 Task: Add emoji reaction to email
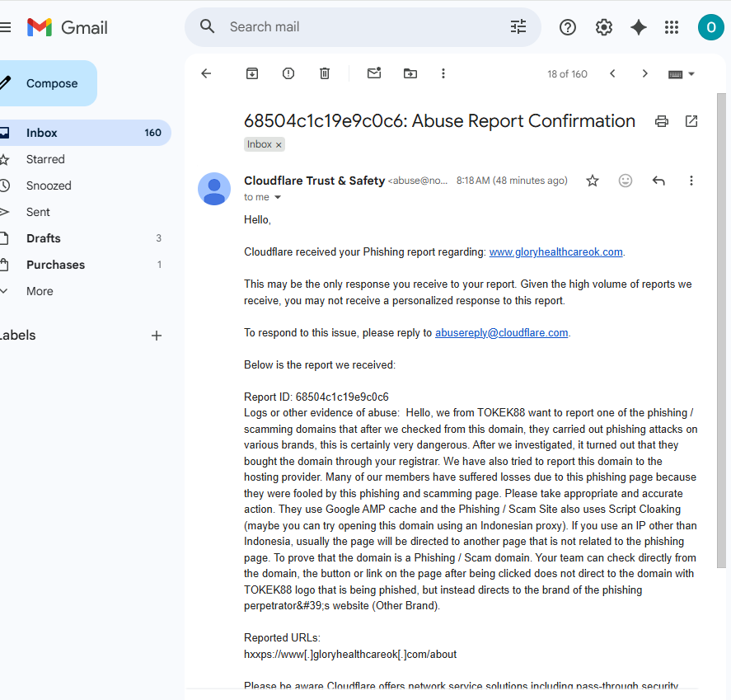click(x=625, y=181)
